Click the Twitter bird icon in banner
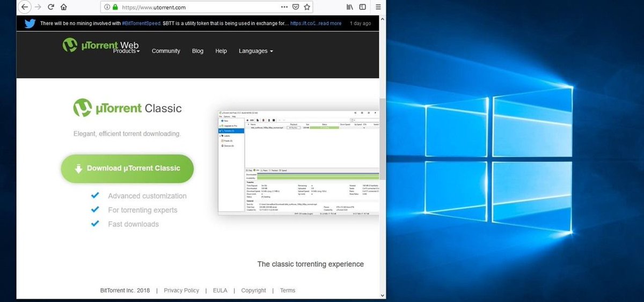Screen dimensions: 644x302 30,24
